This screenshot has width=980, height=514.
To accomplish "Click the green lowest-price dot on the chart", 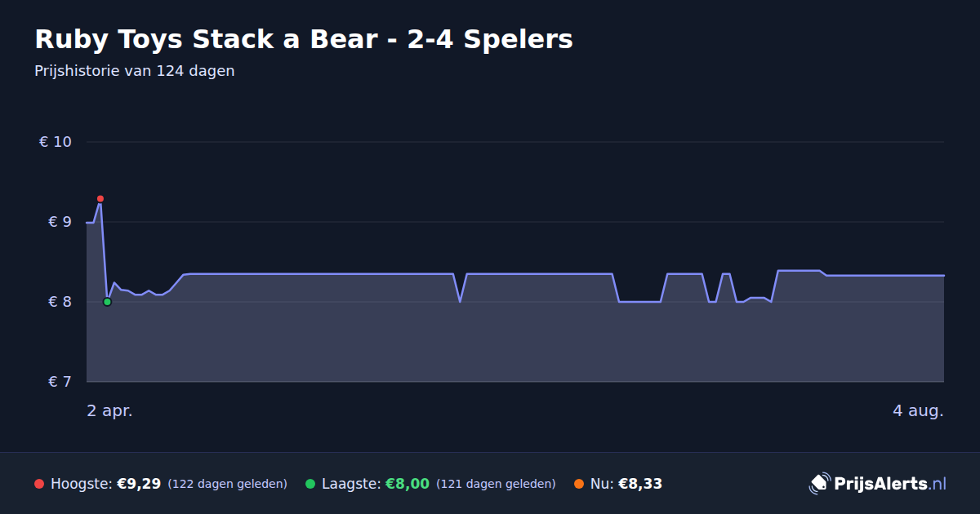I will [107, 302].
